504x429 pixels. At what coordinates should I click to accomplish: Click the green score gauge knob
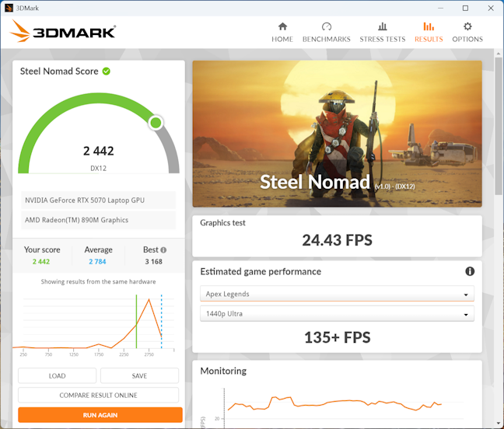tap(156, 123)
